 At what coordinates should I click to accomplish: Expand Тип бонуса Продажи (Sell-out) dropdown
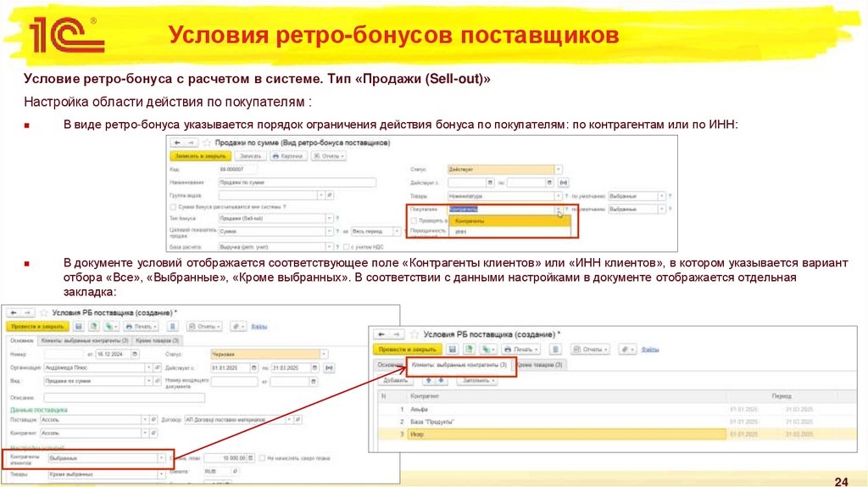[x=329, y=218]
